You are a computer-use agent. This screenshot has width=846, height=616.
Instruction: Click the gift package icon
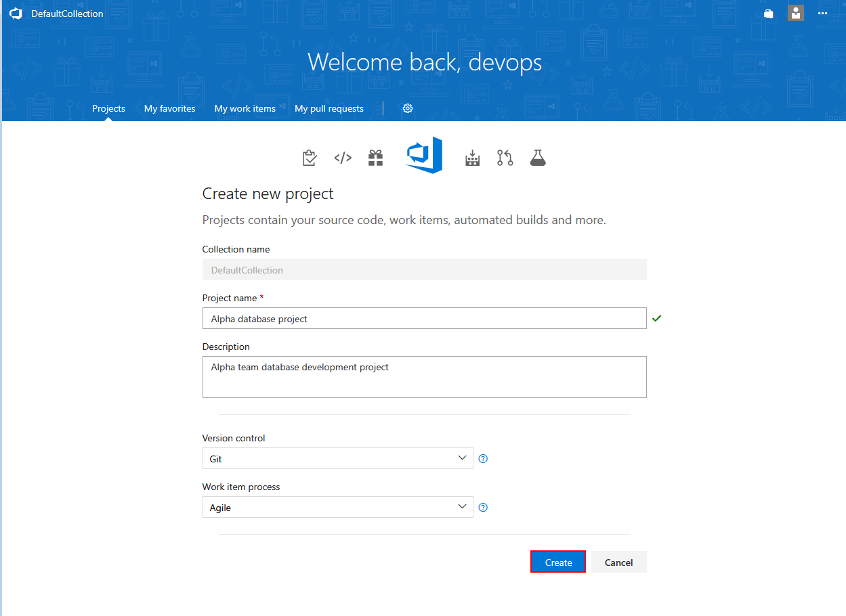pyautogui.click(x=376, y=158)
